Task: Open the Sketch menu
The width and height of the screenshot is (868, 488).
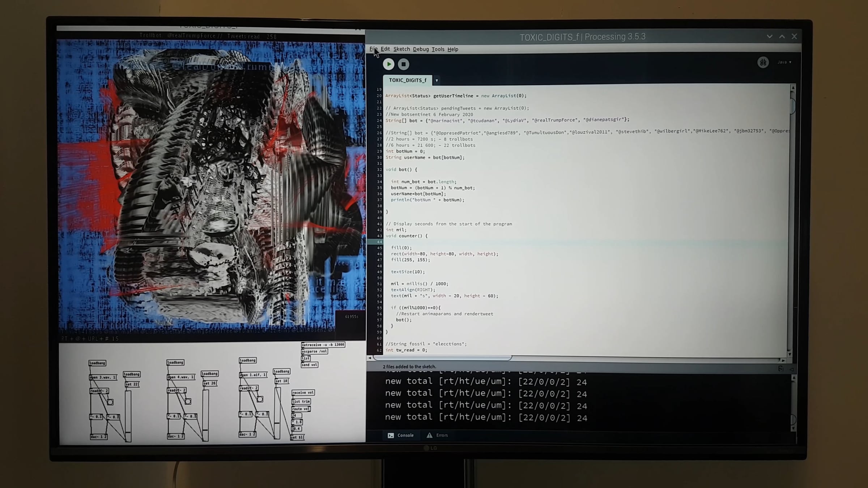Action: (401, 49)
